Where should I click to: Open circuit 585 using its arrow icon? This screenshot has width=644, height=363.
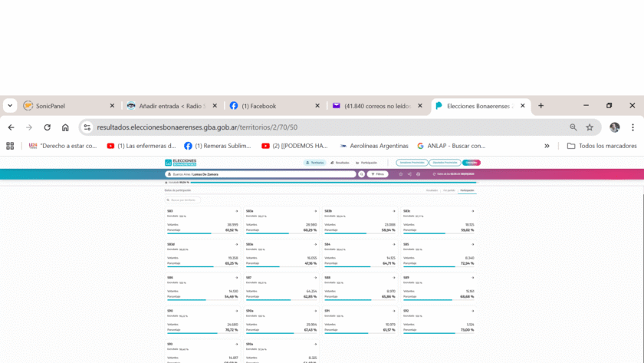(472, 244)
